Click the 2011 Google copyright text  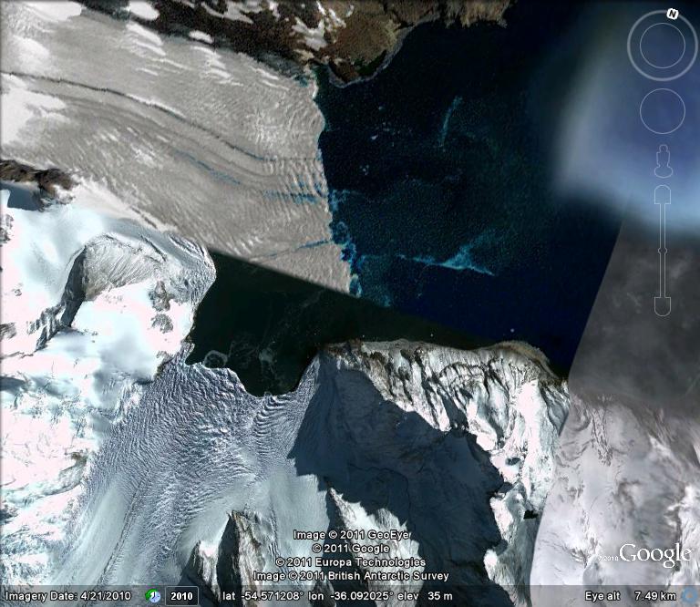[x=351, y=549]
